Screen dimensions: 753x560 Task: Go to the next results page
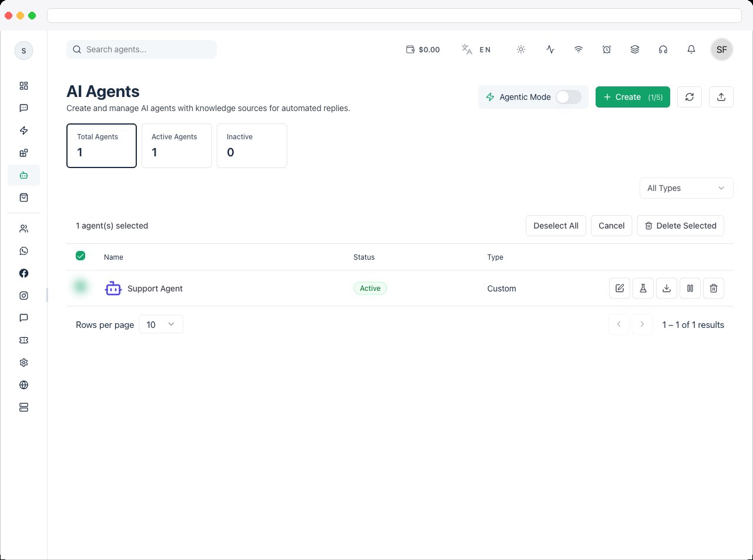[642, 324]
